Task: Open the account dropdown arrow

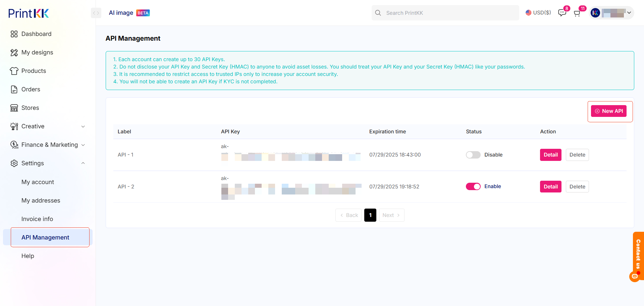Action: click(x=629, y=13)
